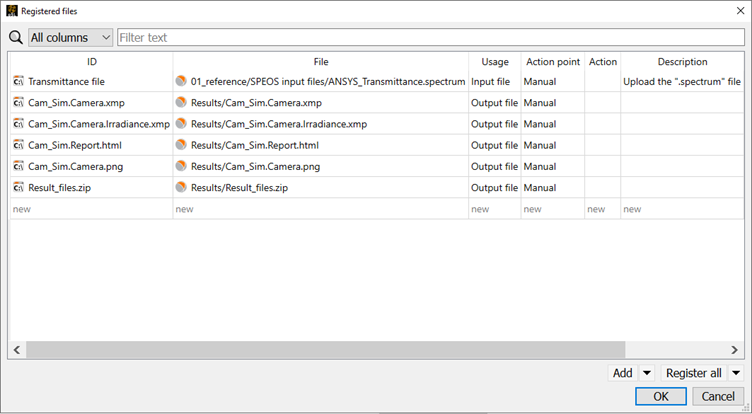Focus the Filter text input field
The height and width of the screenshot is (414, 752).
tap(430, 37)
